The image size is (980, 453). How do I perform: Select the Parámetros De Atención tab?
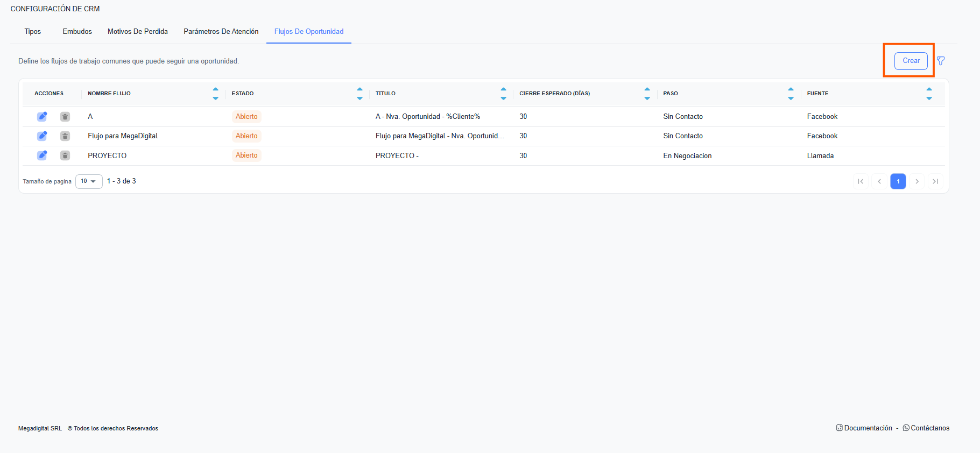(x=221, y=32)
